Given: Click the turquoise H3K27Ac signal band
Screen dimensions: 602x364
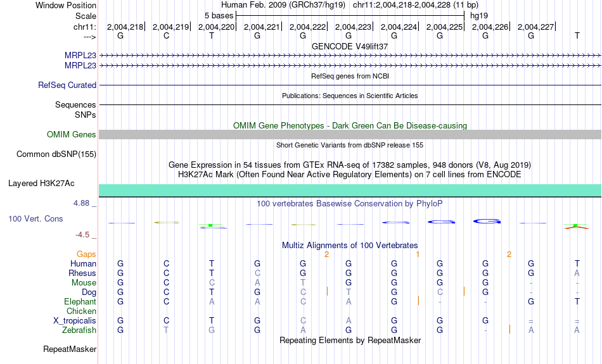Looking at the screenshot, I should 350,191.
